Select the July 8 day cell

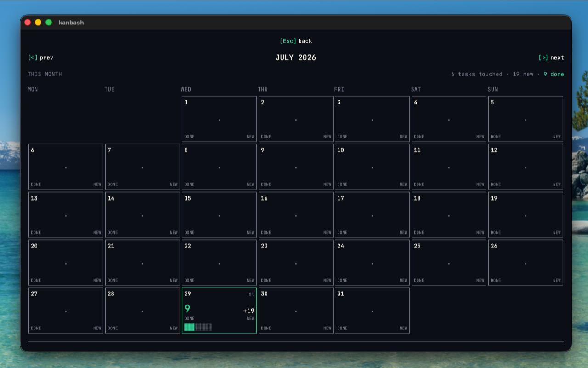[x=219, y=167]
